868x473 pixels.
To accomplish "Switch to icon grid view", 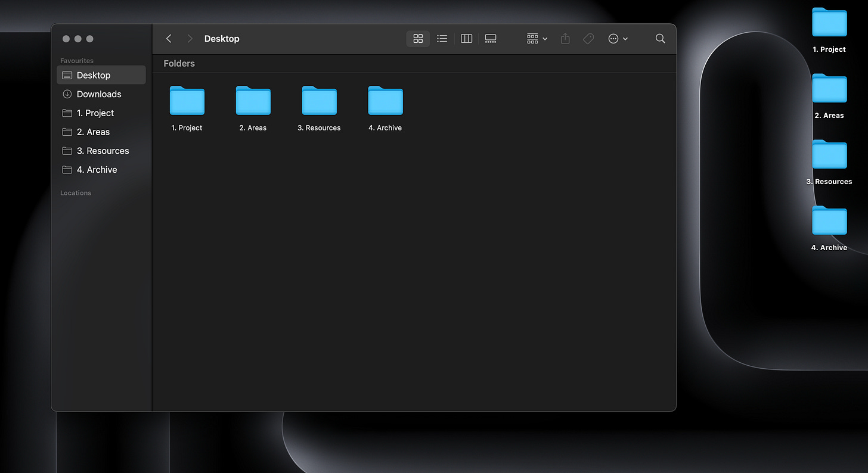I will [418, 39].
